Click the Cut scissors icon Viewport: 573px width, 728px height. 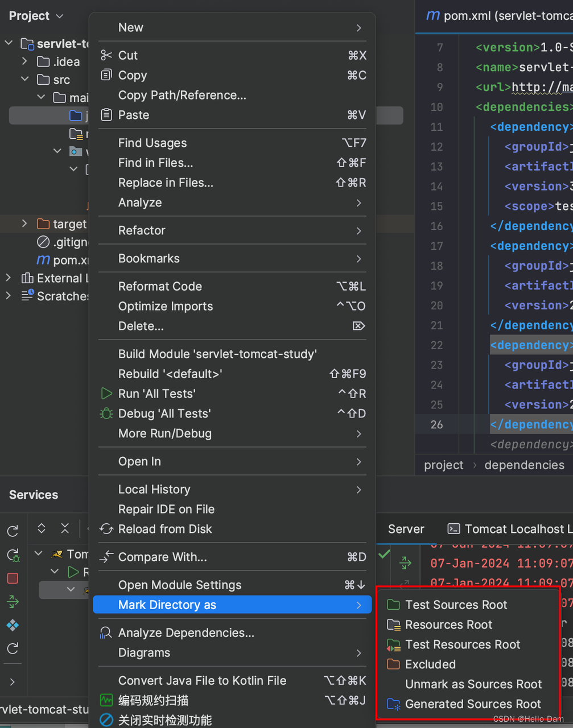[106, 55]
